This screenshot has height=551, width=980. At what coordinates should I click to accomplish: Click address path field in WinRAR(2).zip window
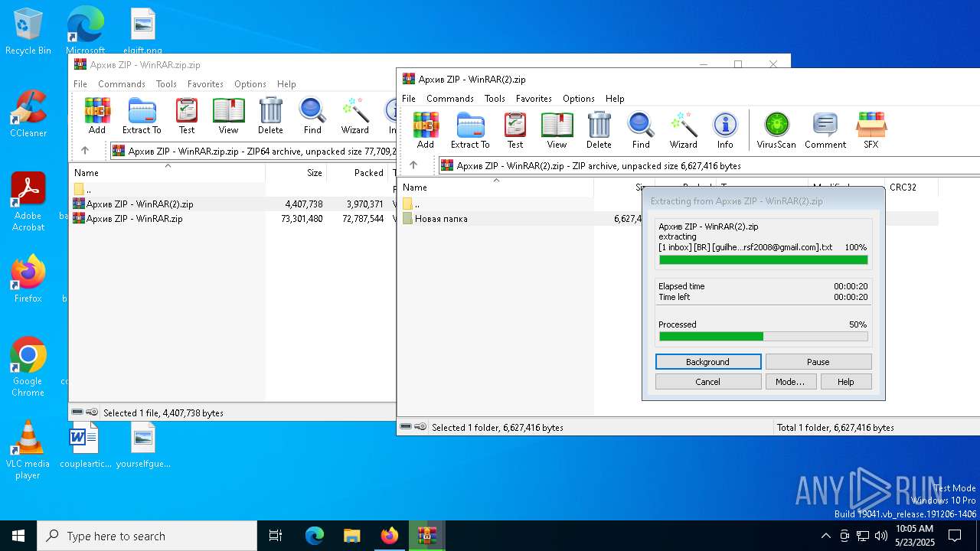707,165
